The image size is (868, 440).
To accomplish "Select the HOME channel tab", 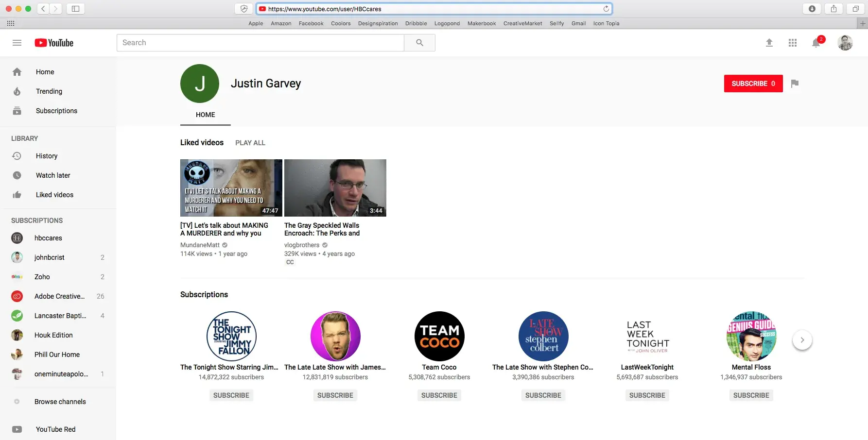I will (205, 115).
